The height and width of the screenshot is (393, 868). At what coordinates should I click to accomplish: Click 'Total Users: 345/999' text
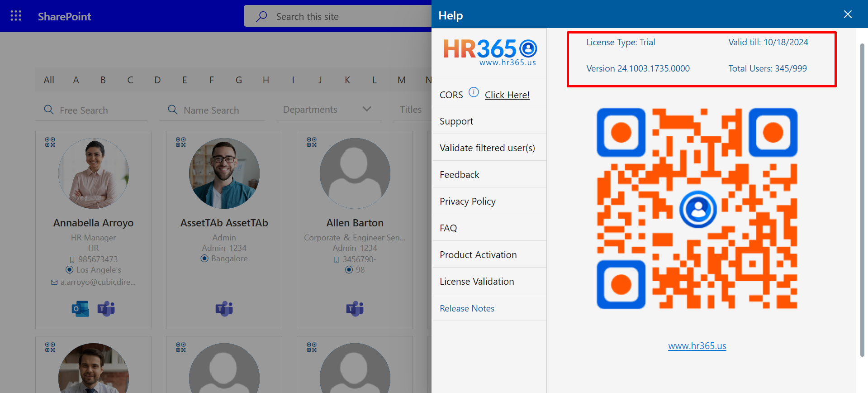click(768, 68)
